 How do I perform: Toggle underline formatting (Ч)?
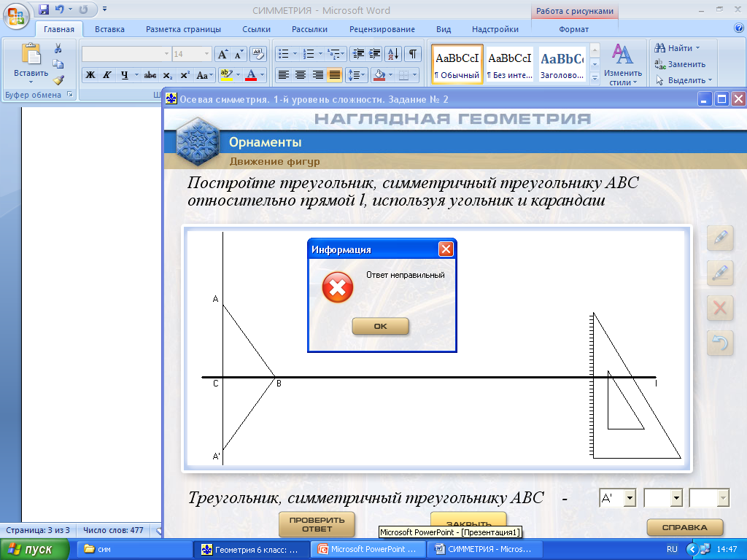tap(124, 75)
